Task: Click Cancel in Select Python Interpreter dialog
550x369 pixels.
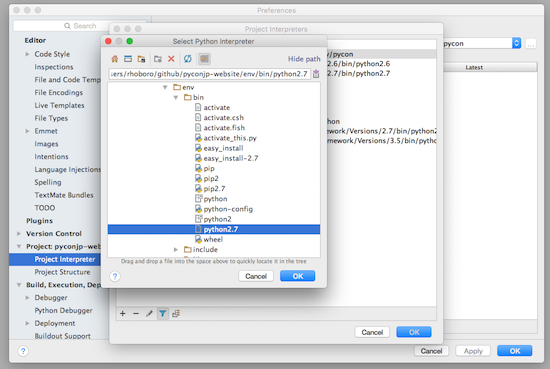Action: pos(256,276)
